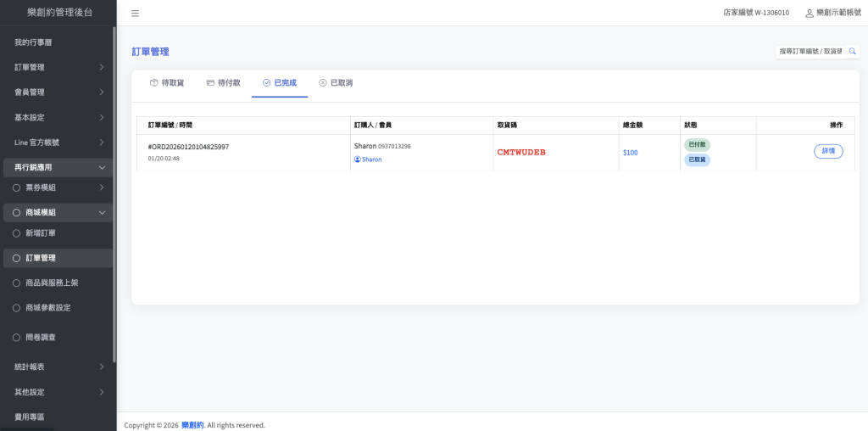Open 詳情 for the order

[827, 151]
